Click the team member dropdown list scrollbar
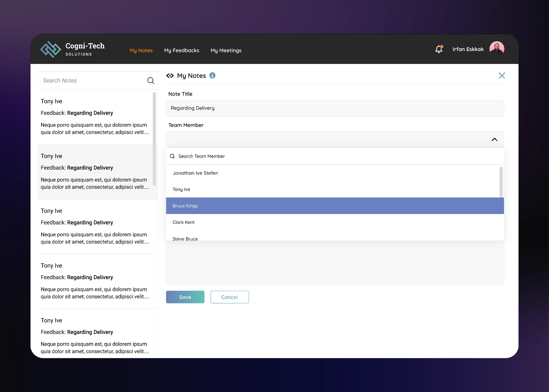Image resolution: width=549 pixels, height=392 pixels. tap(501, 182)
